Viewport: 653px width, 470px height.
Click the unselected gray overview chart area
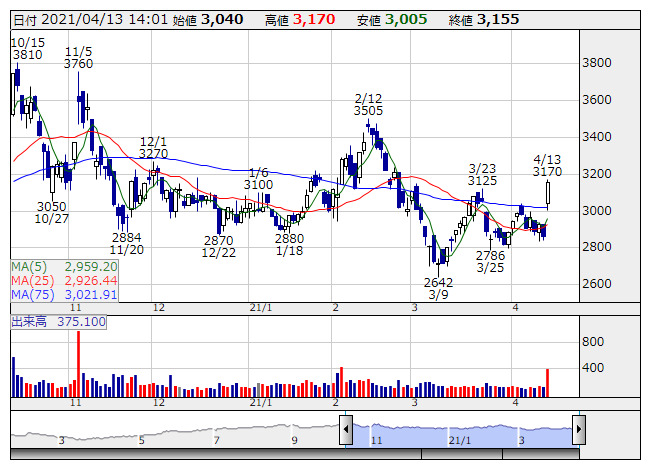180,430
